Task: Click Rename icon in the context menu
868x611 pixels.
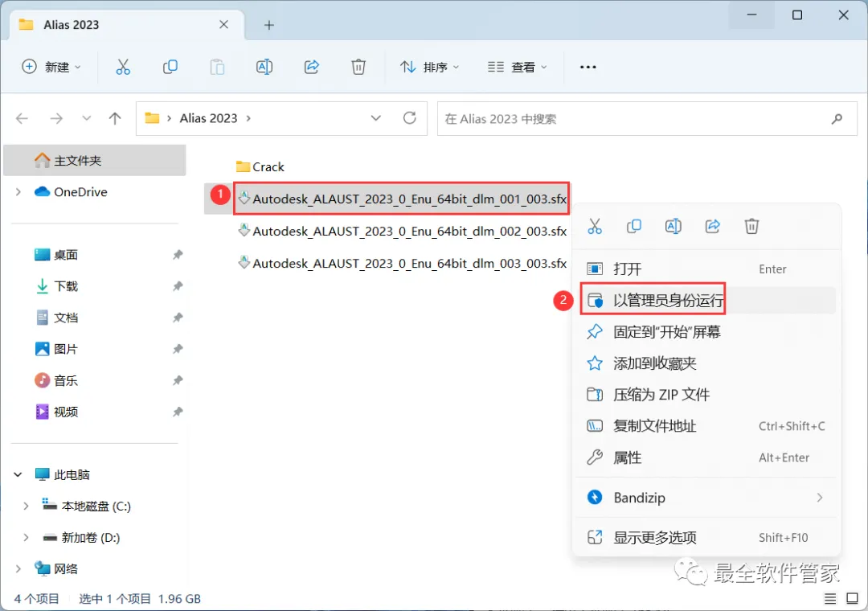Action: pos(674,226)
